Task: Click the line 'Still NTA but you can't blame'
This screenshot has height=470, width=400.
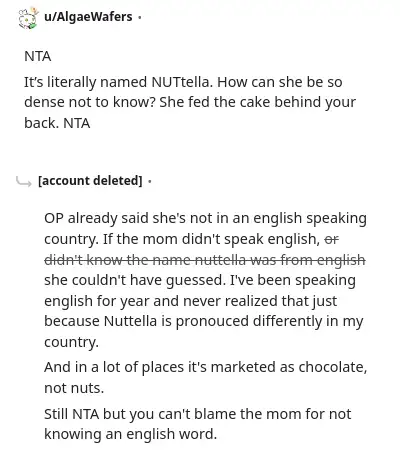Action: (x=198, y=414)
